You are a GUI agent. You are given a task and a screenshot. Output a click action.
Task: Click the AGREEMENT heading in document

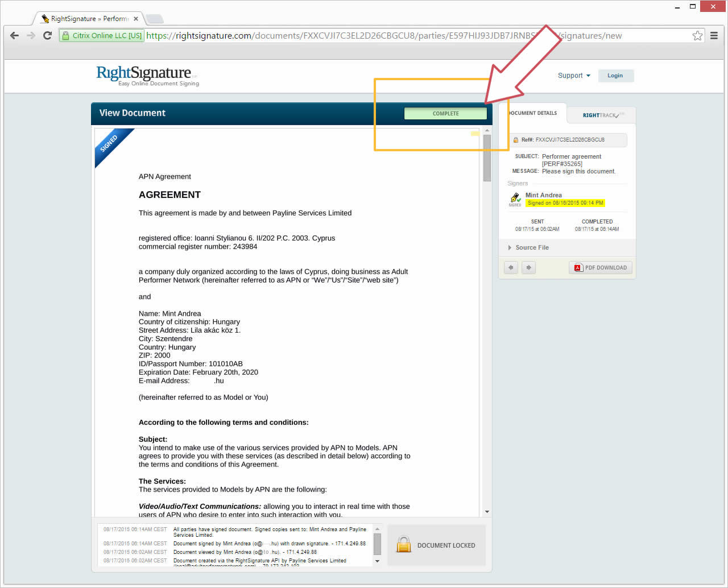pos(169,195)
